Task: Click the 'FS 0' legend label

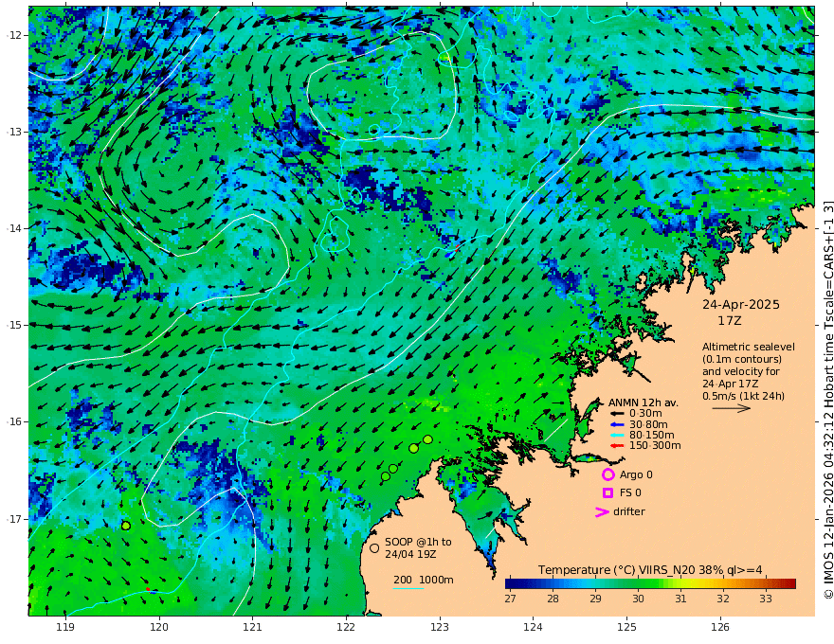Action: tap(631, 492)
